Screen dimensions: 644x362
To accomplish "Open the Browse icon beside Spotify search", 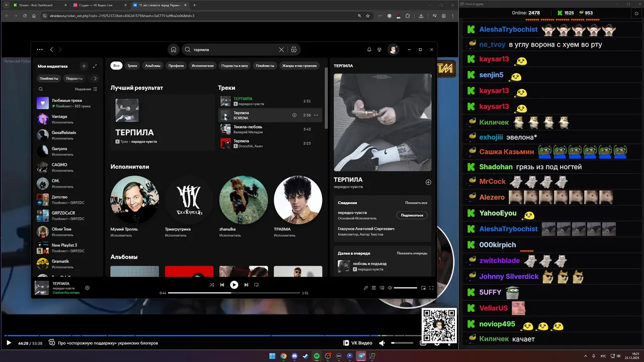I will (294, 50).
